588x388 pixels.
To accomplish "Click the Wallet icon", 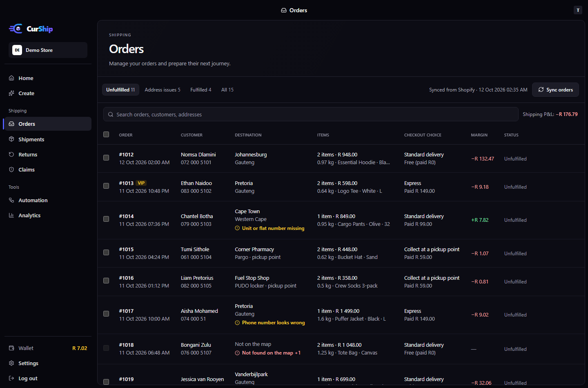I will coord(11,348).
